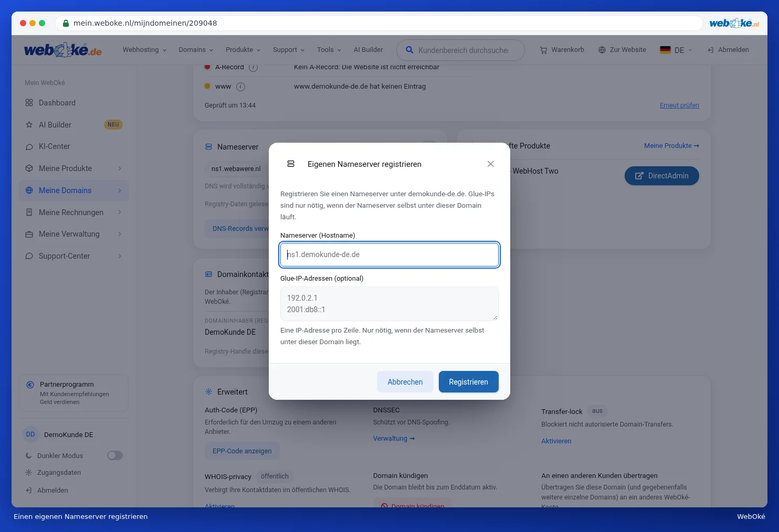Open the Partnerprogramm card
This screenshot has height=532, width=779.
73,393
